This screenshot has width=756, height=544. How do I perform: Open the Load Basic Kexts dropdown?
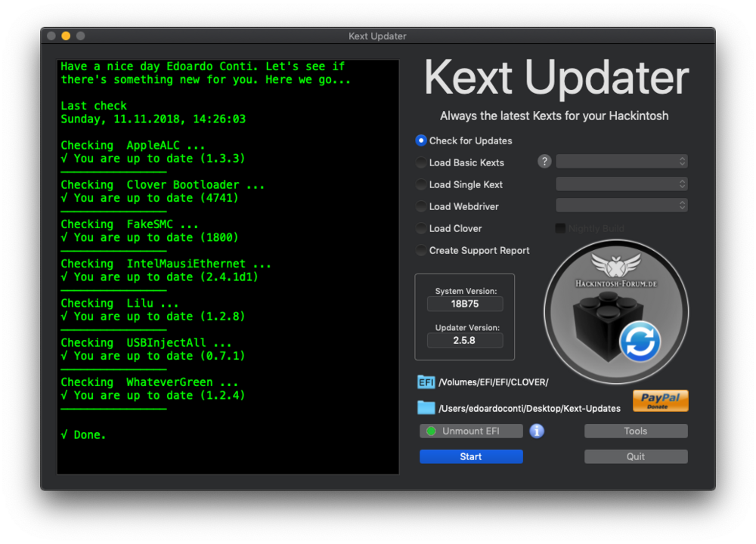point(621,162)
